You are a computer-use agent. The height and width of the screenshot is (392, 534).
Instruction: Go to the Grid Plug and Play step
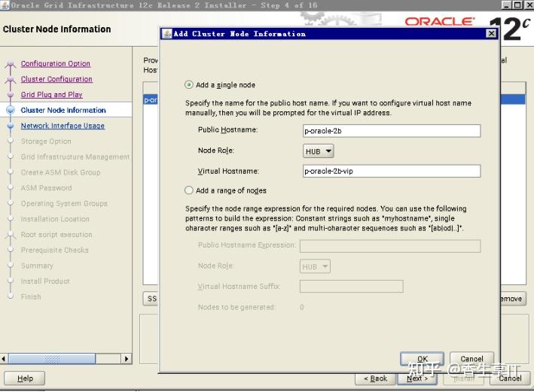[x=51, y=95]
